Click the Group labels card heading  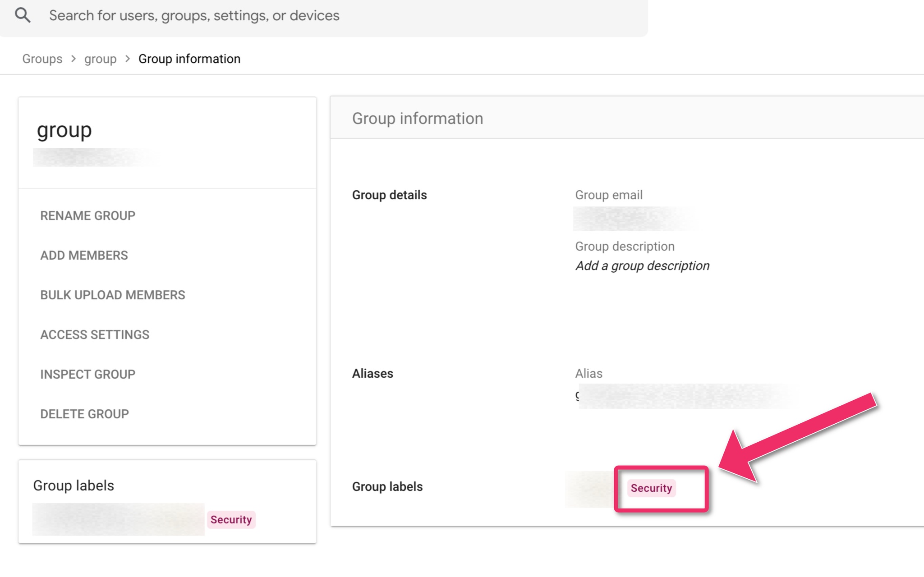74,485
